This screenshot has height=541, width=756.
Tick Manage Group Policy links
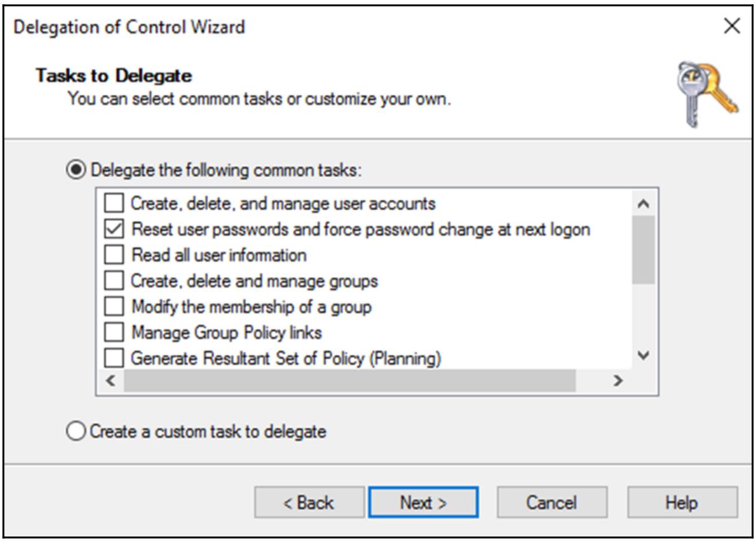pos(114,333)
